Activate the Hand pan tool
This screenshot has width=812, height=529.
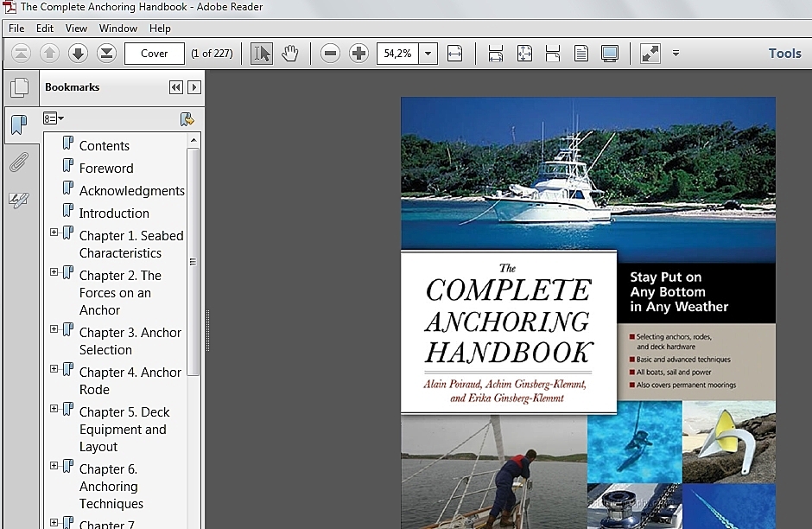point(290,54)
